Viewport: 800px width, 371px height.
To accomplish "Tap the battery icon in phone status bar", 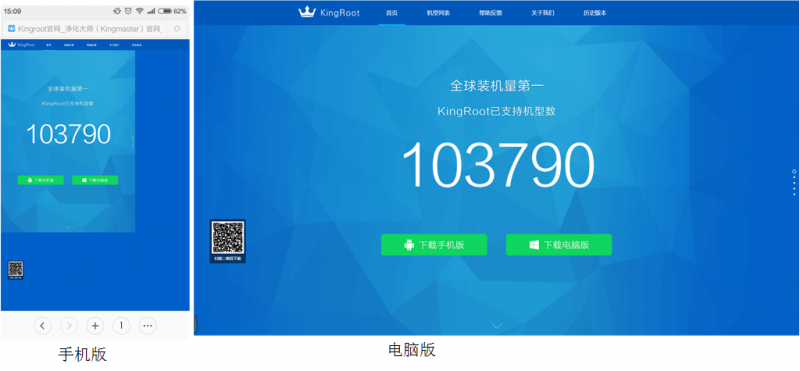I will [x=165, y=11].
